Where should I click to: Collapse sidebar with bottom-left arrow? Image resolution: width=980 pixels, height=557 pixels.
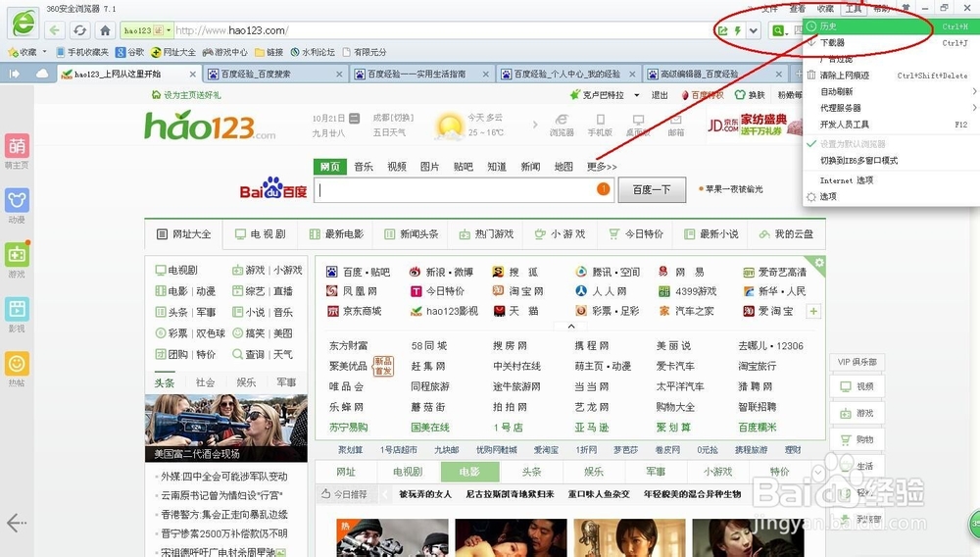coord(17,522)
